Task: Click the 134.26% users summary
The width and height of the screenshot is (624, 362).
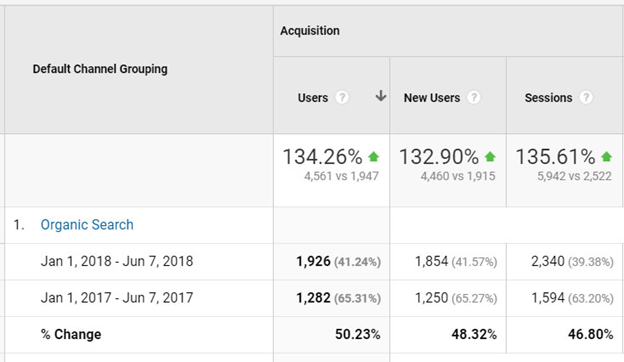Action: (322, 157)
